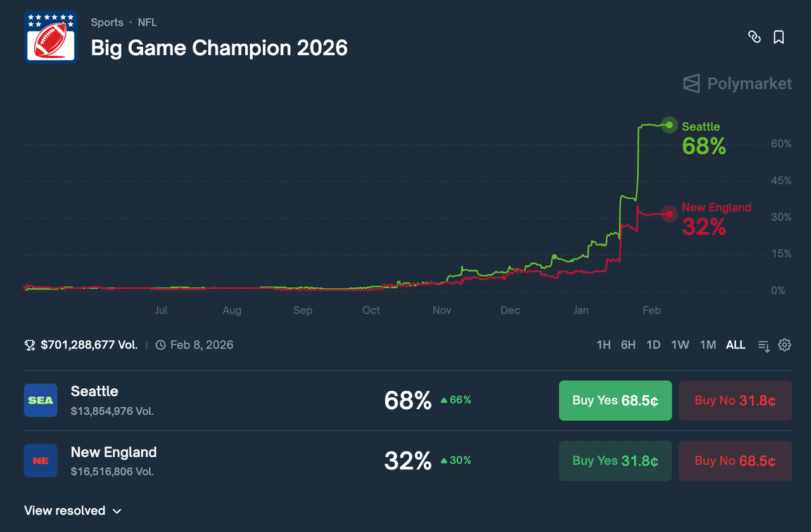Click the Seattle 68% chart endpoint
This screenshot has height=532, width=811.
coord(669,125)
